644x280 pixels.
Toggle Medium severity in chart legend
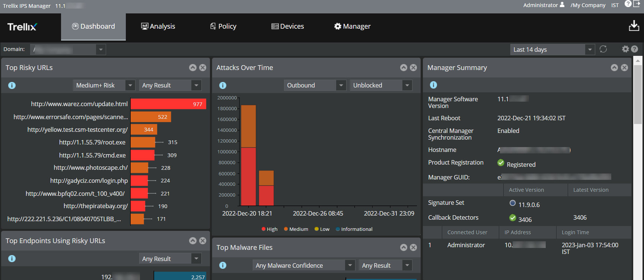296,229
